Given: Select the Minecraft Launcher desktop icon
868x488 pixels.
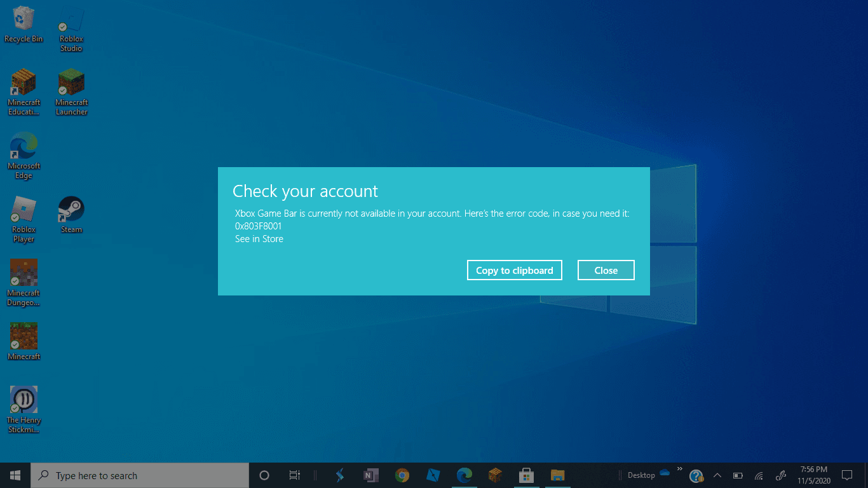Looking at the screenshot, I should [x=71, y=93].
